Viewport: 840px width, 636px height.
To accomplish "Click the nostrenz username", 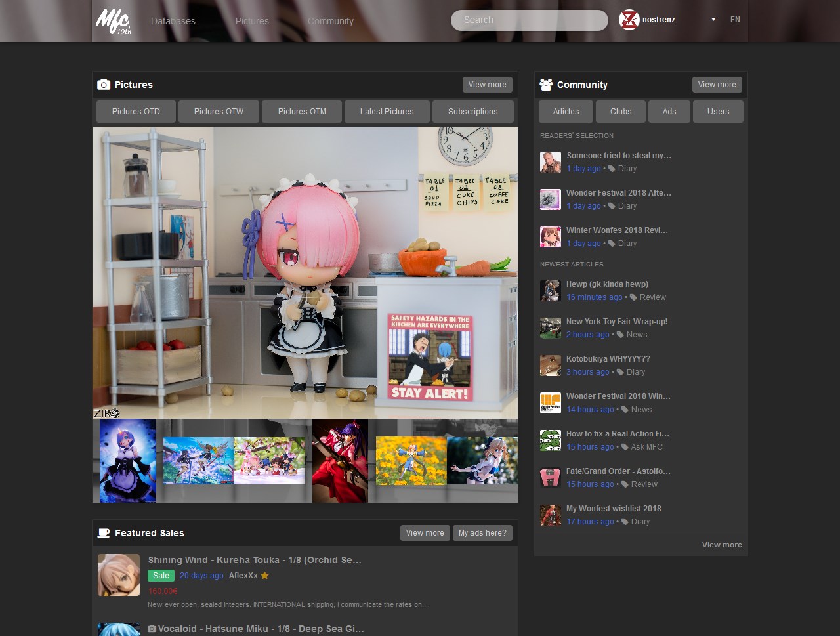I will click(659, 20).
